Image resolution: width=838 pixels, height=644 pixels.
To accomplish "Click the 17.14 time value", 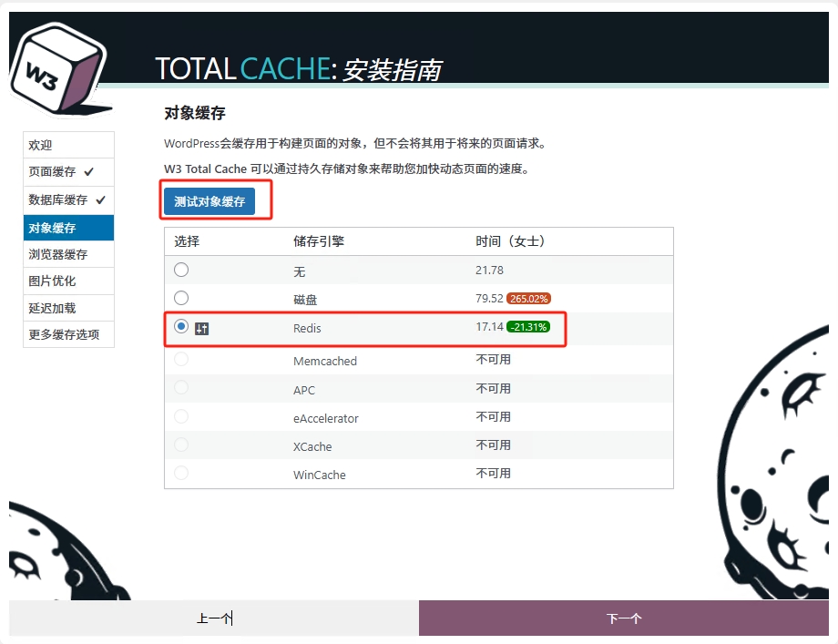I will click(x=489, y=326).
